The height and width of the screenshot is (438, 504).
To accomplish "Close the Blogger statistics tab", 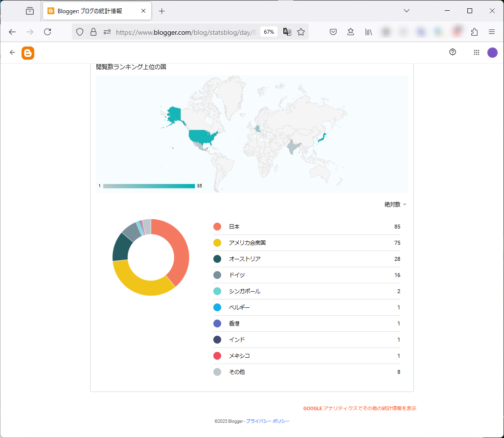I will point(143,11).
